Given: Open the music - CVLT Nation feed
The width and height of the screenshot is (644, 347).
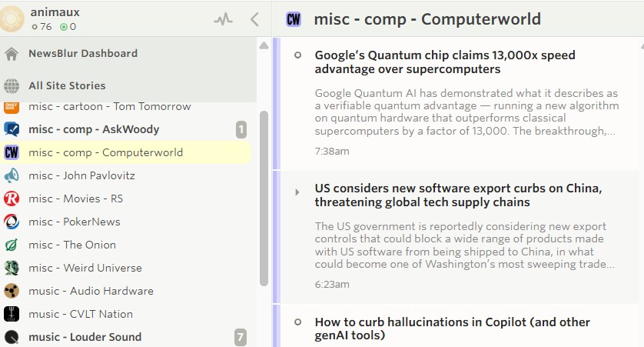Looking at the screenshot, I should (80, 314).
